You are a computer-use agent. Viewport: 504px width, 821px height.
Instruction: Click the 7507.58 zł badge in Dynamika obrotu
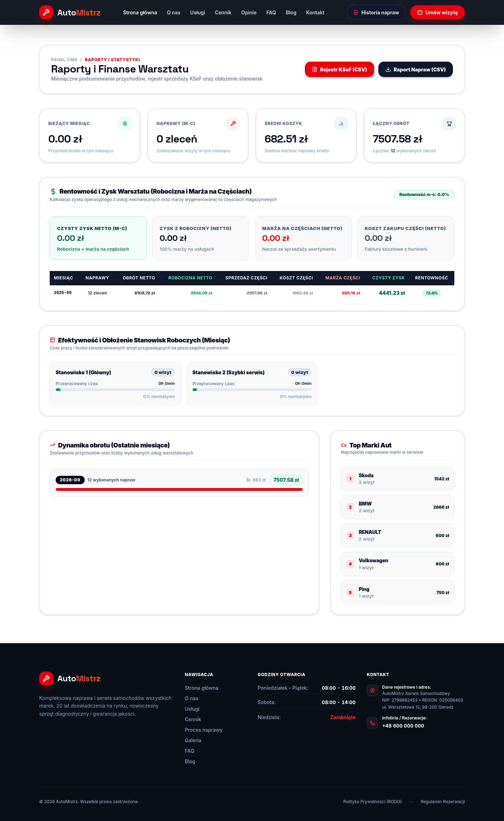coord(286,480)
